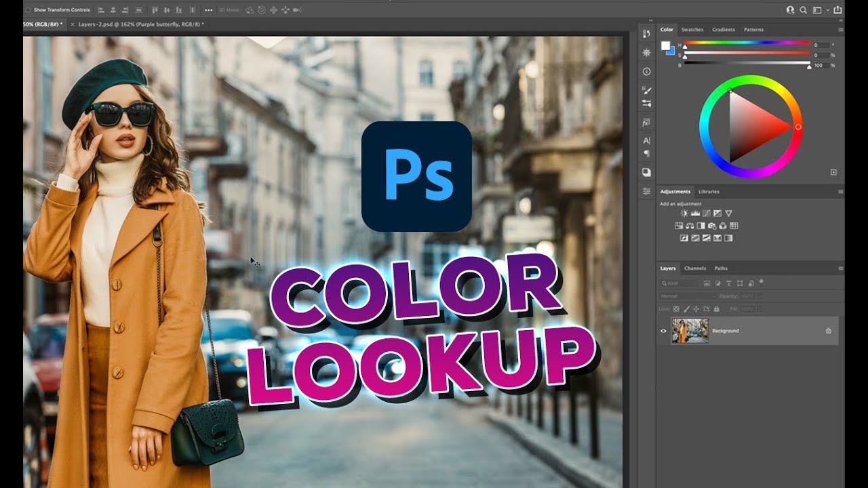Add a Selective Color adjustment
The image size is (868, 488).
pos(717,238)
